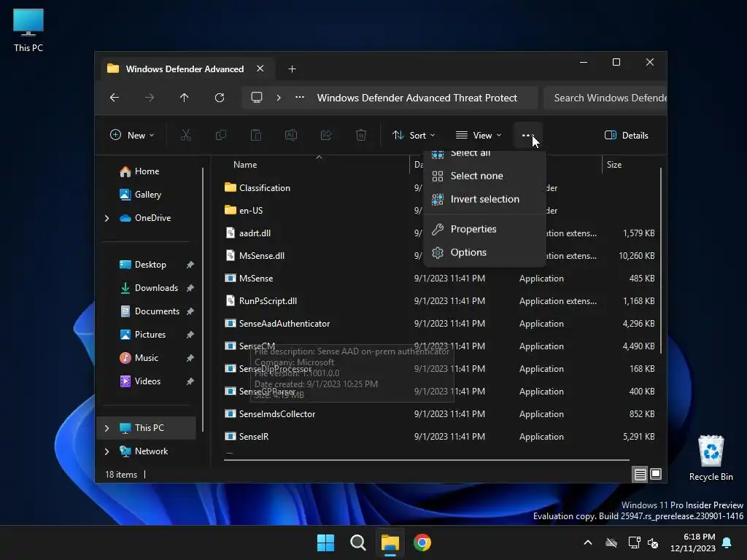Expand the Network tree node
Screen dimensions: 747x560
[107, 451]
